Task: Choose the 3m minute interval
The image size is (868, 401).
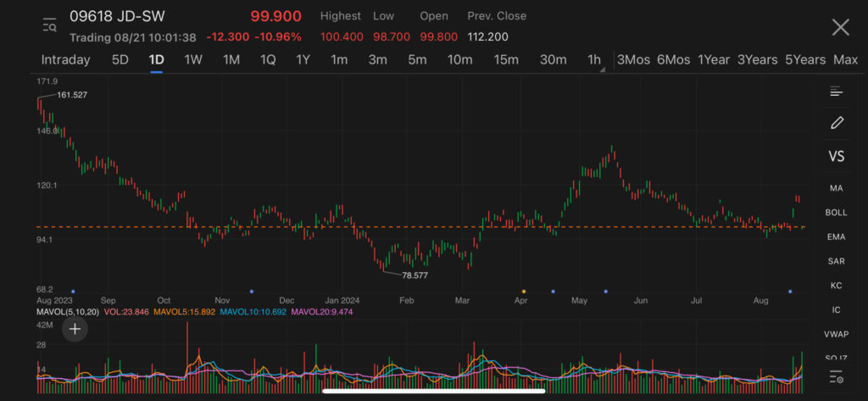Action: pos(377,60)
